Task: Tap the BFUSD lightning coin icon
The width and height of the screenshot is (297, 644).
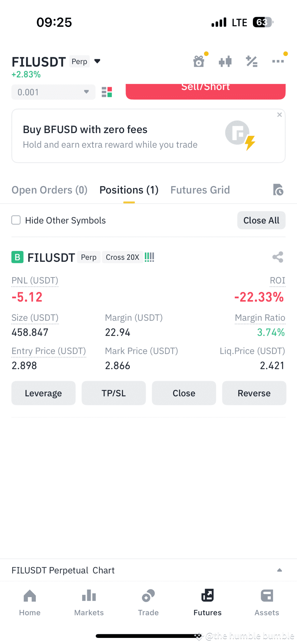Action: [x=240, y=136]
